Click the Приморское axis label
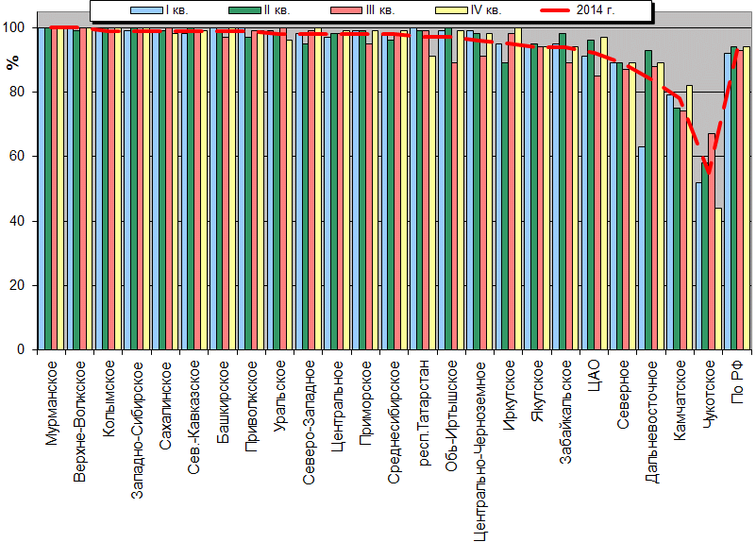The height and width of the screenshot is (542, 756). [x=365, y=403]
